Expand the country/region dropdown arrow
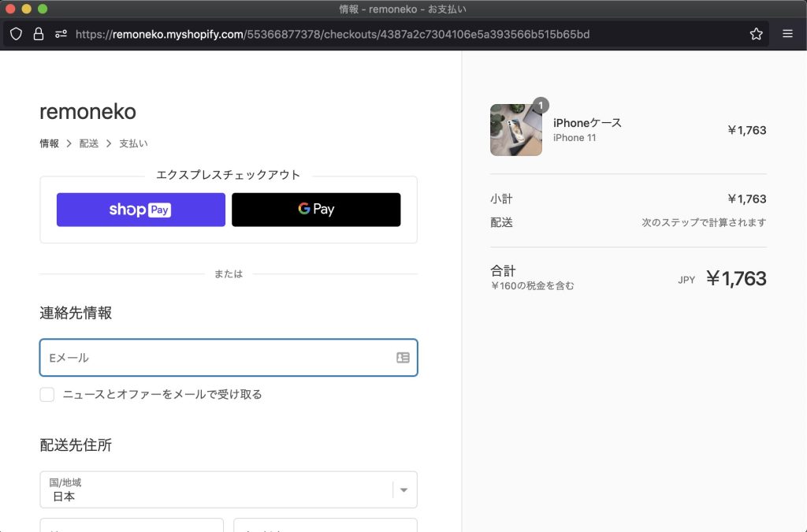The image size is (807, 532). (x=403, y=490)
